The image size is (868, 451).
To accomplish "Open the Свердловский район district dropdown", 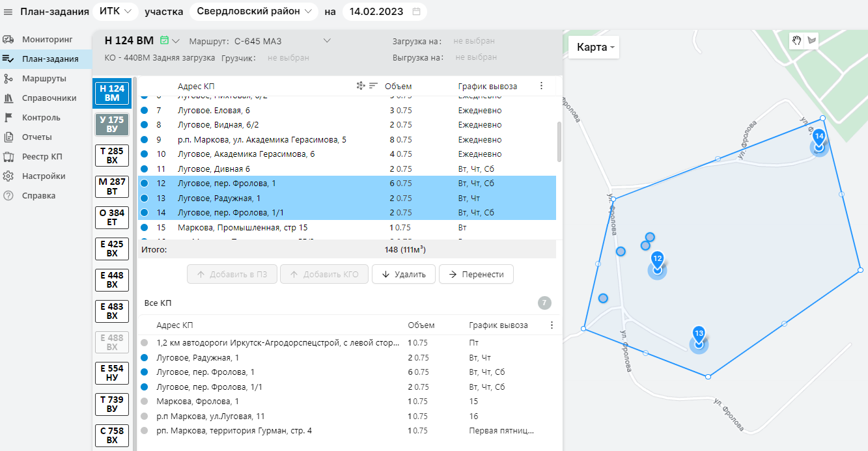I will pos(254,12).
